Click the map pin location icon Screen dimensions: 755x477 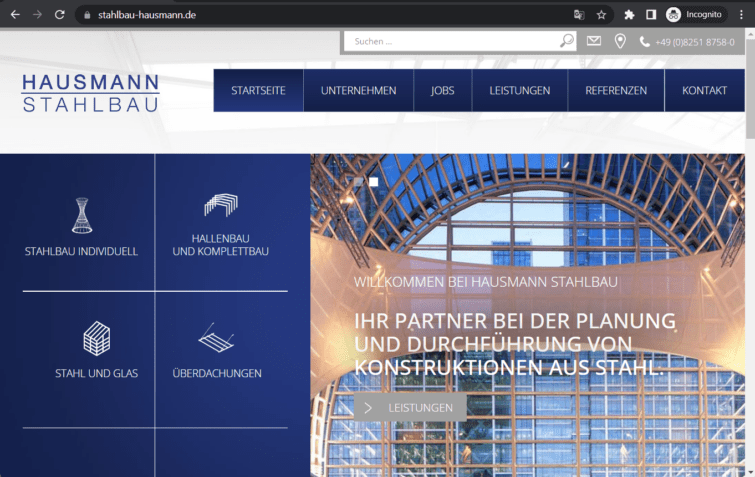[x=620, y=41]
